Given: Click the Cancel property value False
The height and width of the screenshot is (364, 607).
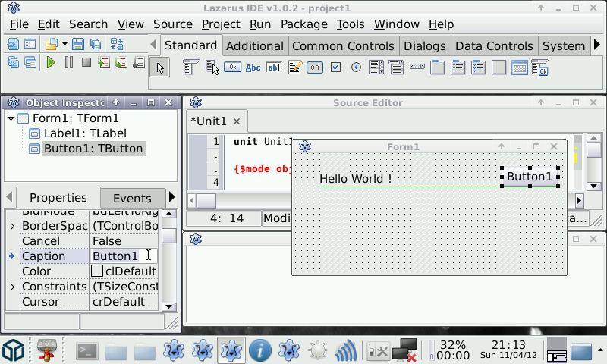Looking at the screenshot, I should coord(124,241).
